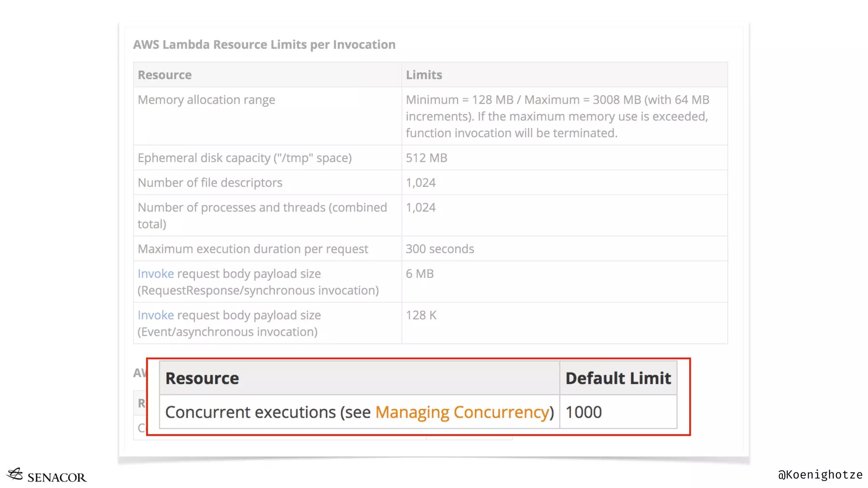Image resolution: width=868 pixels, height=488 pixels.
Task: Click the Resource column header in top table
Action: click(x=164, y=75)
